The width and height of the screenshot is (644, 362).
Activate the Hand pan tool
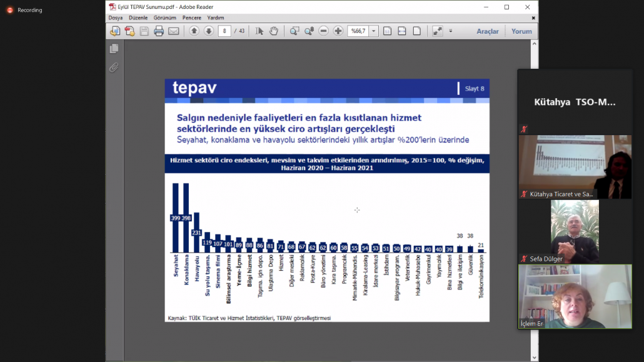coord(274,31)
